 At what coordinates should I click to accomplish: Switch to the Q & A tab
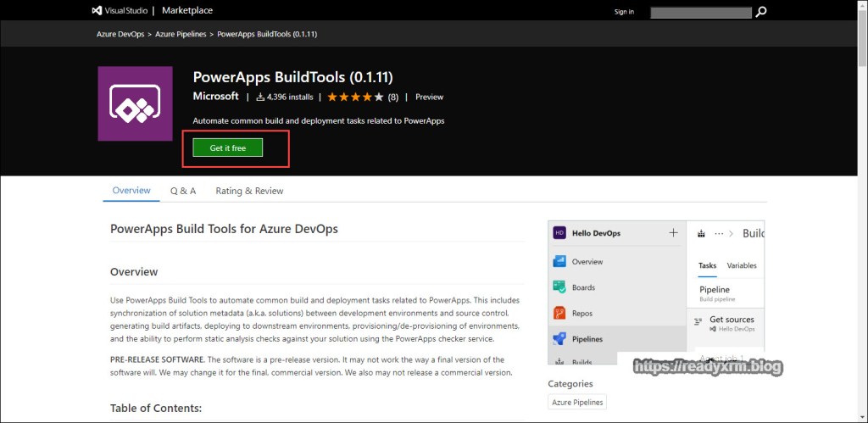point(183,191)
